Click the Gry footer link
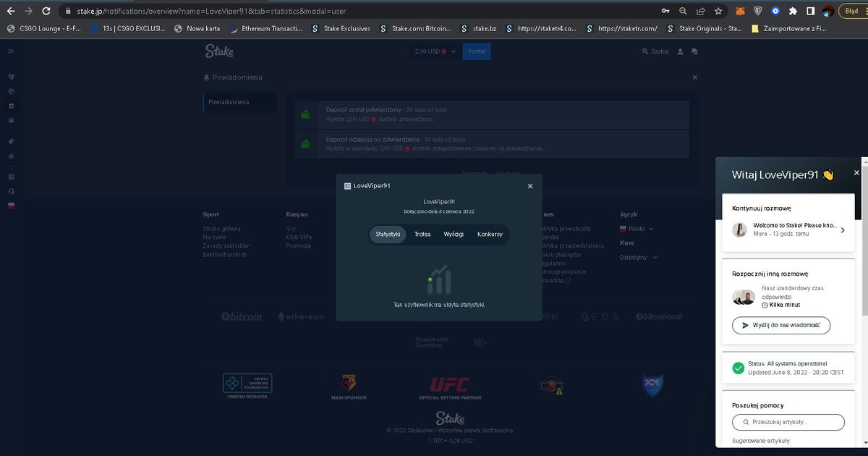Screen dimensions: 868x456 (x=291, y=229)
